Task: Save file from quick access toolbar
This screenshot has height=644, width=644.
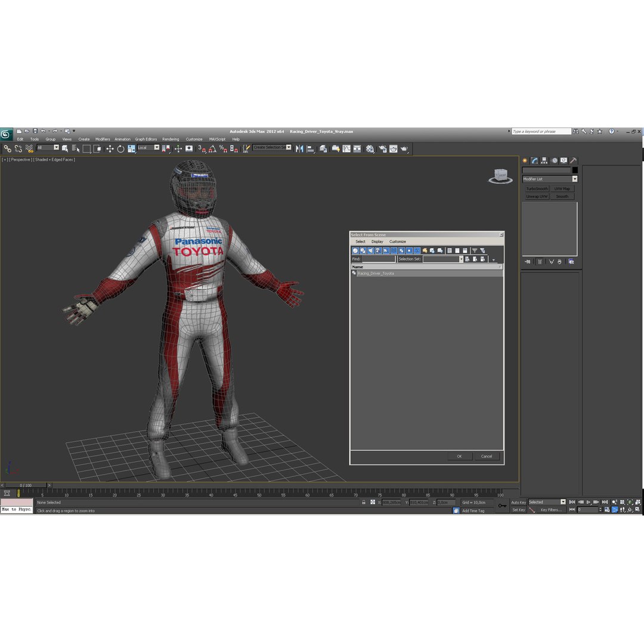Action: tap(35, 131)
